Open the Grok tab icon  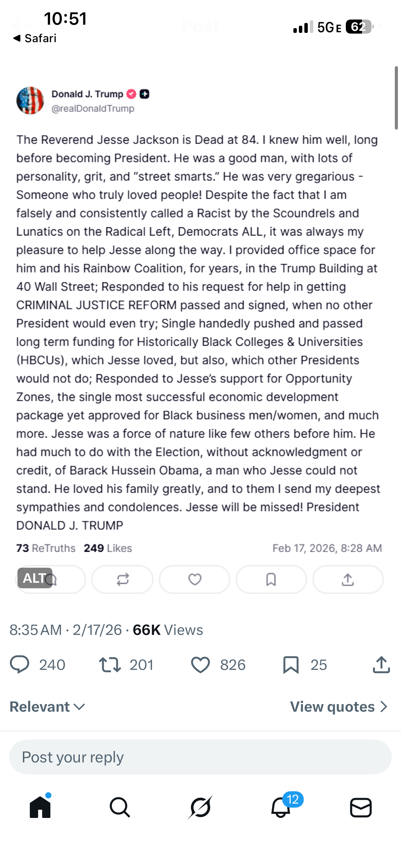pos(200,807)
